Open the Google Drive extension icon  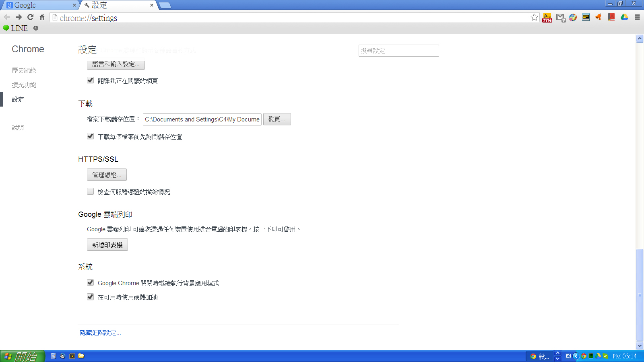(624, 17)
